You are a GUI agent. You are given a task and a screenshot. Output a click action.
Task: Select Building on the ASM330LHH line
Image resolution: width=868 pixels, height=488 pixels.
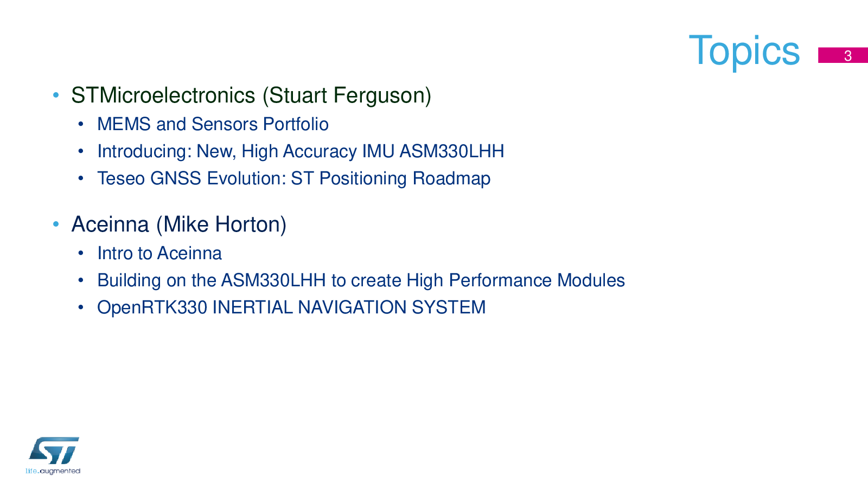tap(361, 280)
